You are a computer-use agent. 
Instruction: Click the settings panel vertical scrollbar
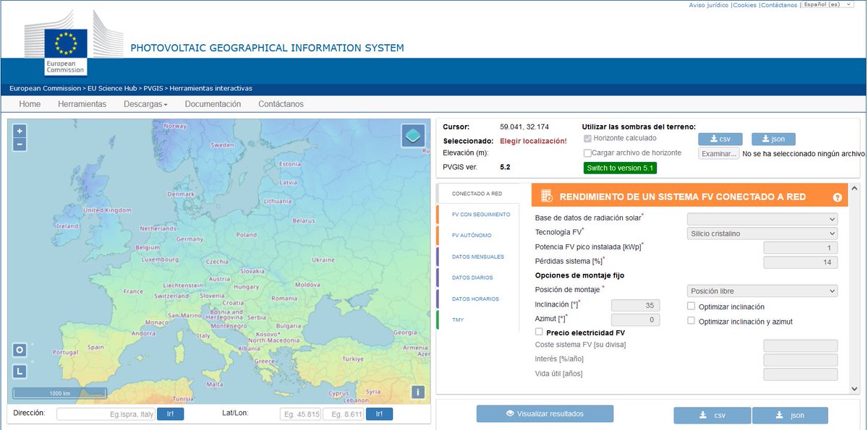click(x=855, y=288)
